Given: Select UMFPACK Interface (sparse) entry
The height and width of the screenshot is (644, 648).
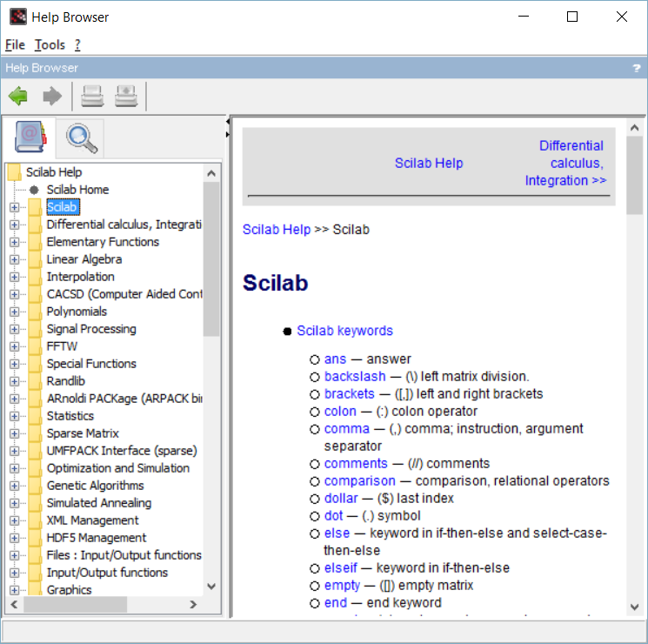Looking at the screenshot, I should pos(122,451).
